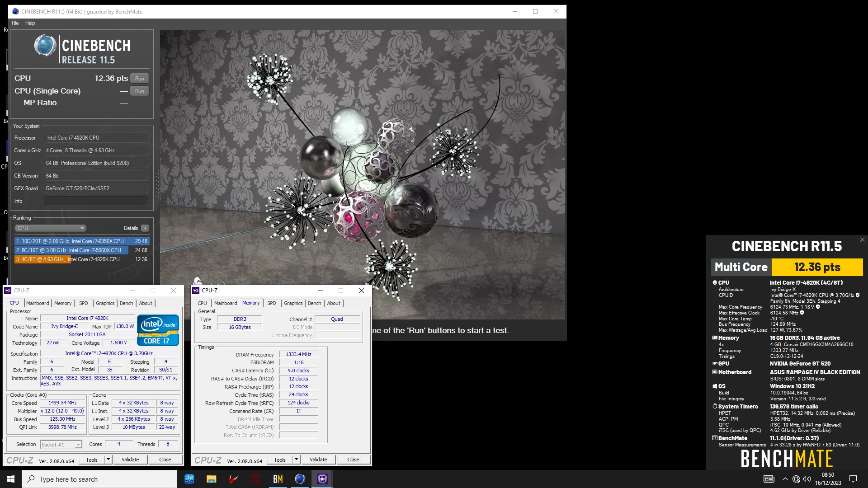Click the Memory module icon in the BenchMate overlay
This screenshot has height=488, width=868.
point(715,338)
